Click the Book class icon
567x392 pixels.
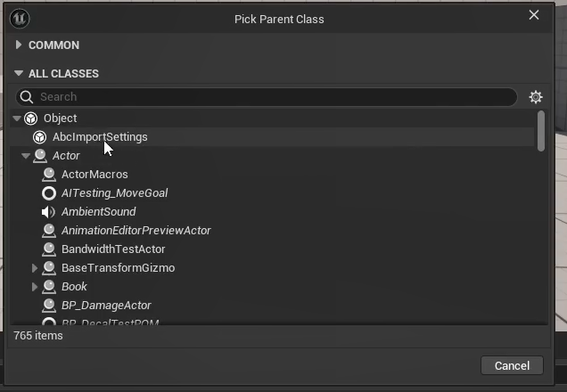click(48, 287)
